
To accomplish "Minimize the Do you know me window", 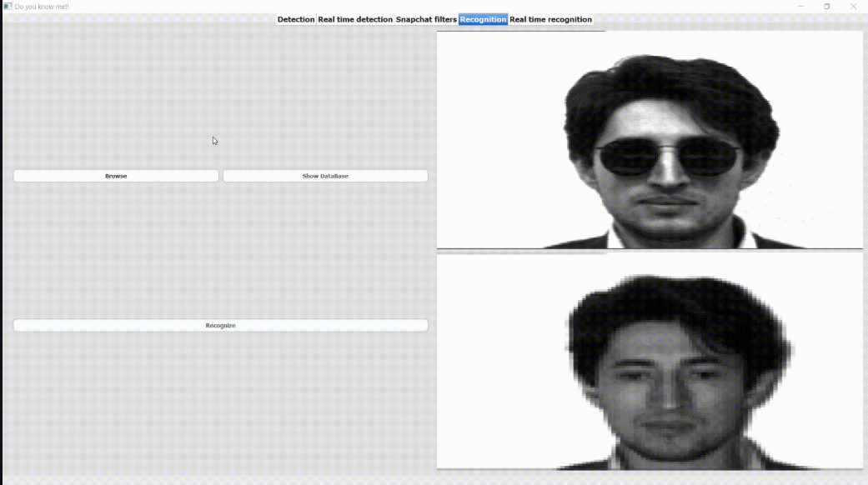I will [x=800, y=6].
